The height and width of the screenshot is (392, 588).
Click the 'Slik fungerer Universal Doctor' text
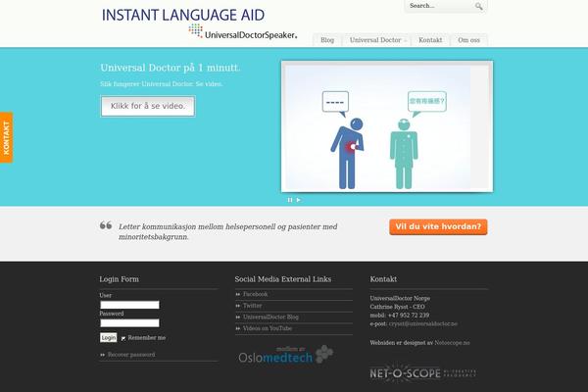point(162,84)
